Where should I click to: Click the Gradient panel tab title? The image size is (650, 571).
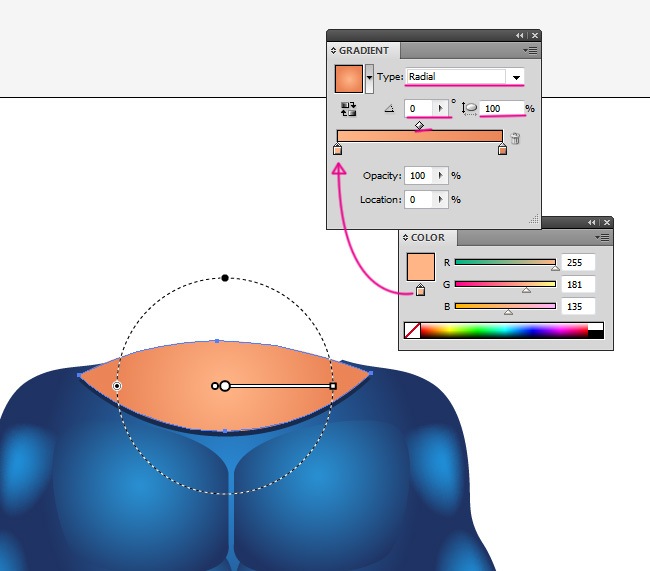click(x=363, y=50)
